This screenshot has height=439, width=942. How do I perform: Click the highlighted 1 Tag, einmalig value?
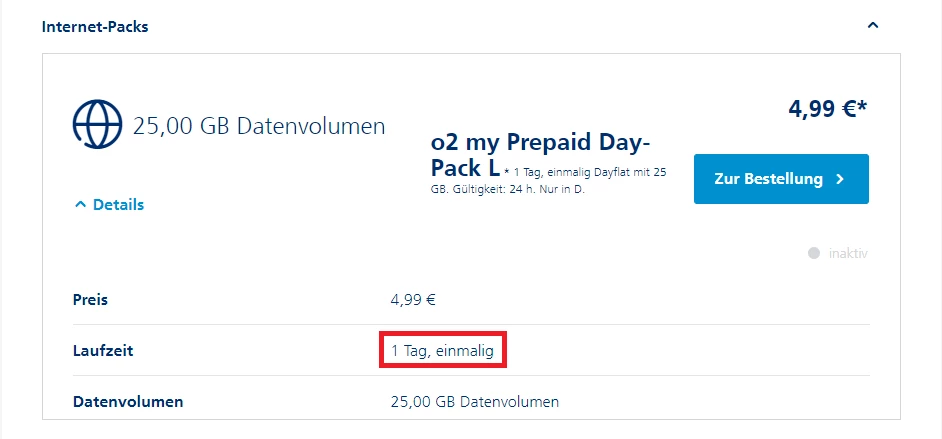(x=442, y=351)
